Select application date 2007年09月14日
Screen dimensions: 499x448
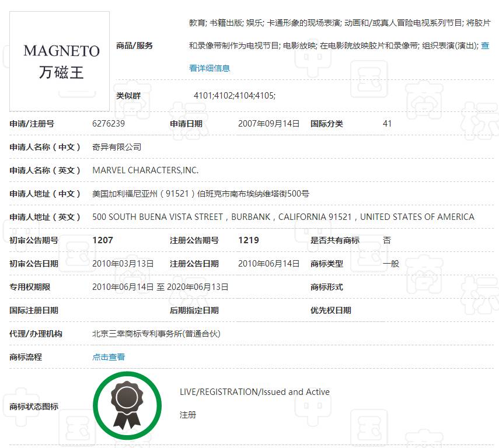tap(268, 124)
